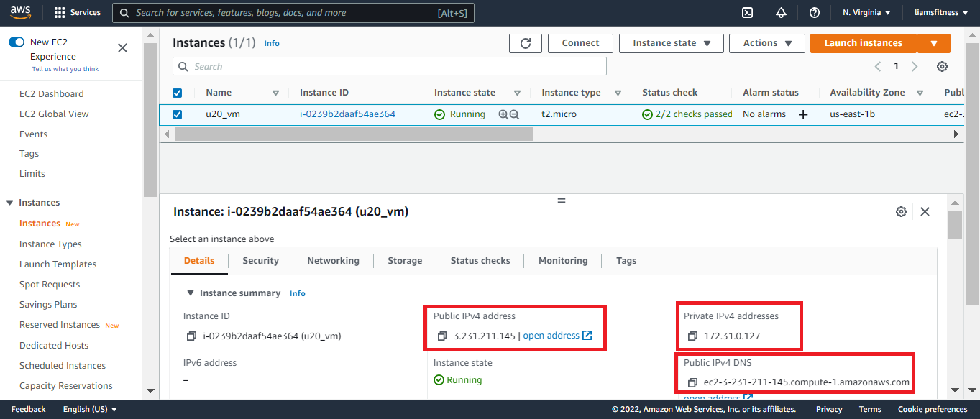Image resolution: width=980 pixels, height=419 pixels.
Task: Switch to the Security tab
Action: (x=260, y=261)
